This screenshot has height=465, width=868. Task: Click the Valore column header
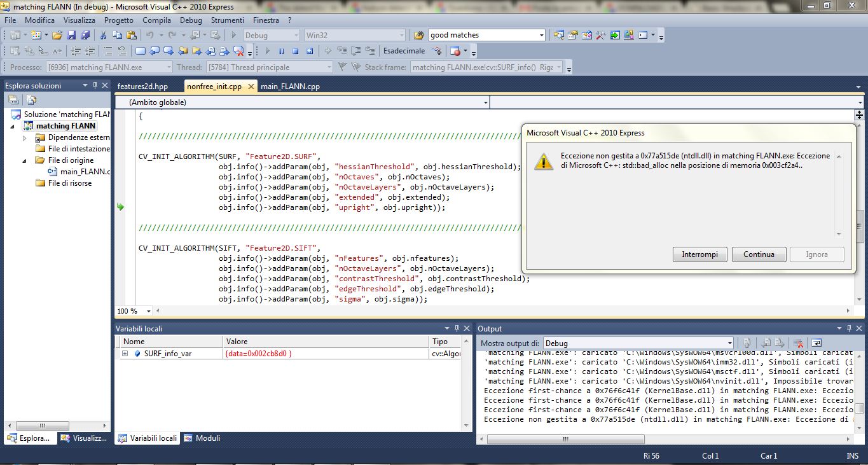[326, 342]
